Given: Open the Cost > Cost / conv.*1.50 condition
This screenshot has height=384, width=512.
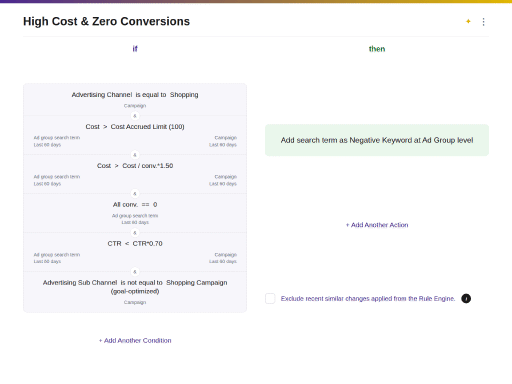Looking at the screenshot, I should coord(135,174).
